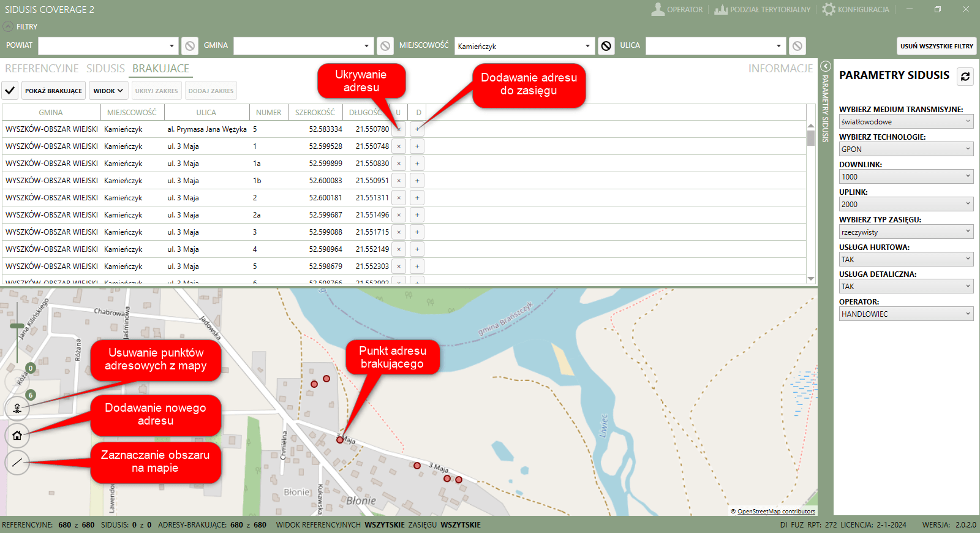Clear the Powiat filter
The width and height of the screenshot is (980, 533).
(x=190, y=46)
